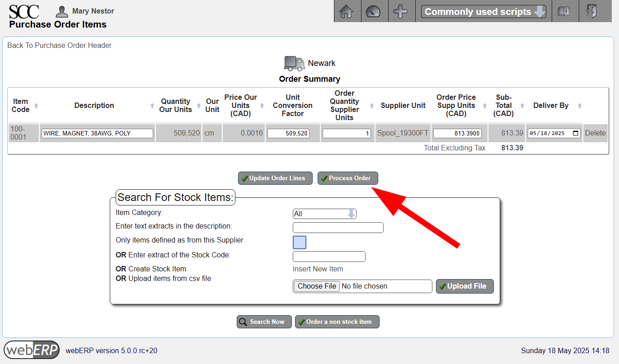
Task: Toggle only items from this Supplier checkbox
Action: click(x=300, y=243)
